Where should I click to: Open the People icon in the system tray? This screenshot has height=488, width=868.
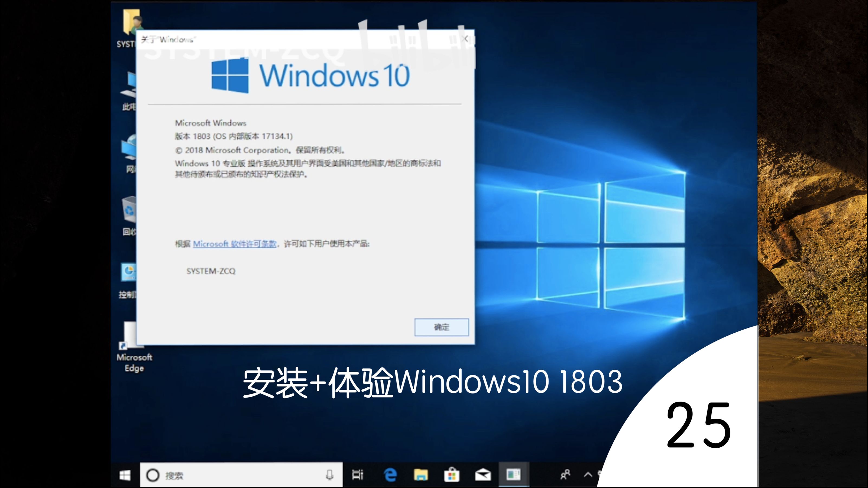coord(565,475)
